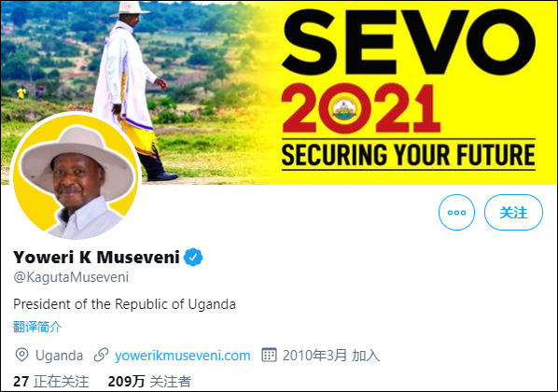Open the three-dot more options button
The width and height of the screenshot is (558, 392).
tap(456, 212)
